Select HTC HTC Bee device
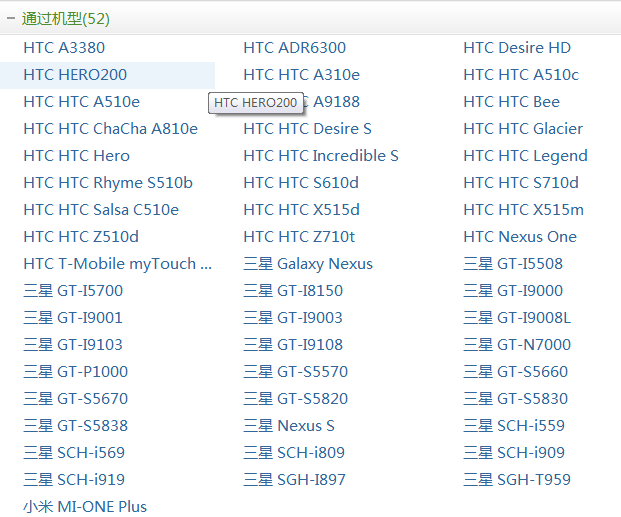This screenshot has height=517, width=621. pyautogui.click(x=512, y=102)
